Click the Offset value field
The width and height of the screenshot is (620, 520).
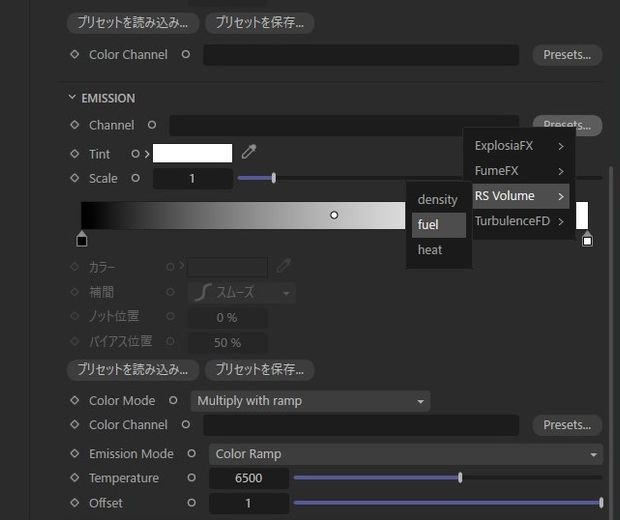click(249, 503)
